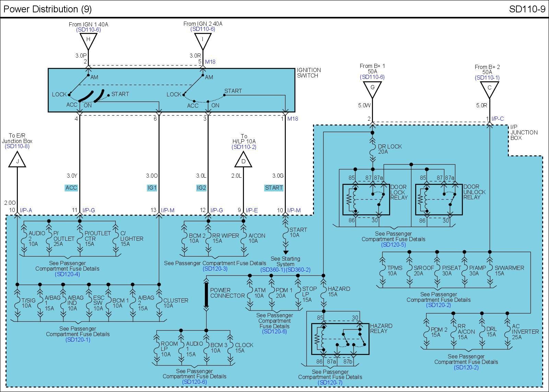Image resolution: width=549 pixels, height=392 pixels.
Task: Click the highlighted ACC wire label
Action: (71, 188)
